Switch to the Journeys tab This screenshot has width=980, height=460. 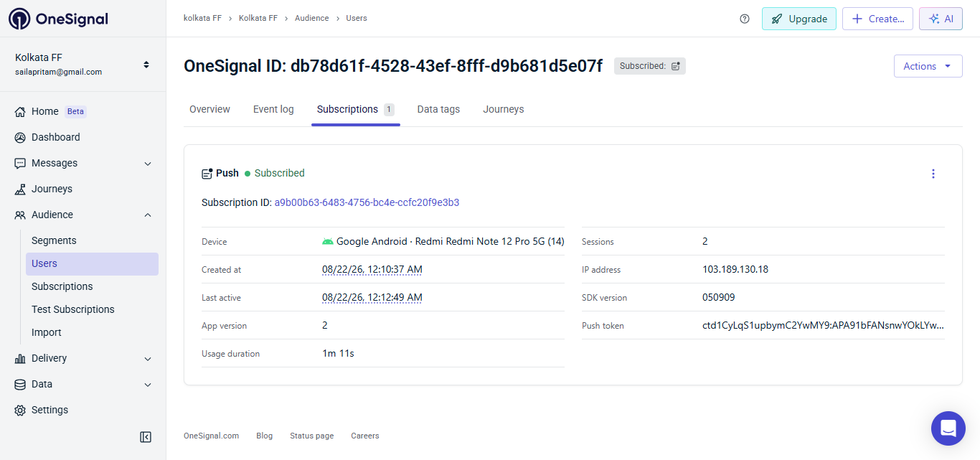tap(504, 109)
